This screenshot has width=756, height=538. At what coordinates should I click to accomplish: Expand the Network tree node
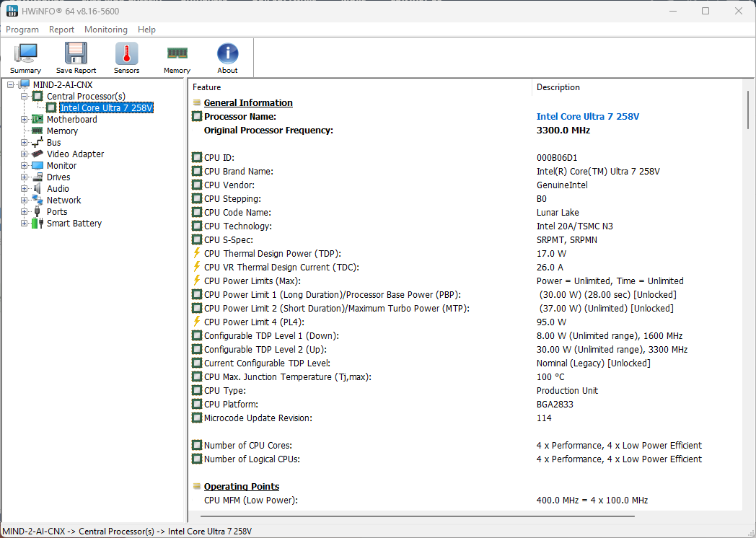(x=24, y=200)
